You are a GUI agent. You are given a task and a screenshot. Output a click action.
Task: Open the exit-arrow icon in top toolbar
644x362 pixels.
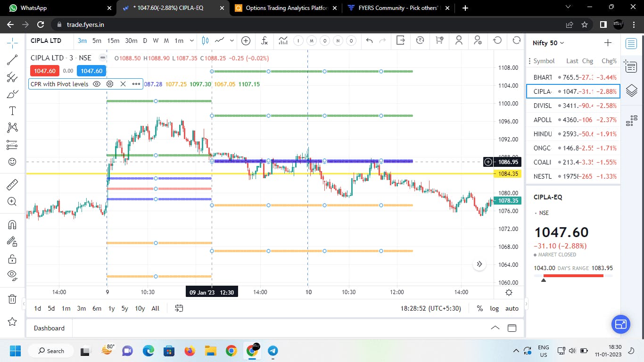pyautogui.click(x=401, y=41)
